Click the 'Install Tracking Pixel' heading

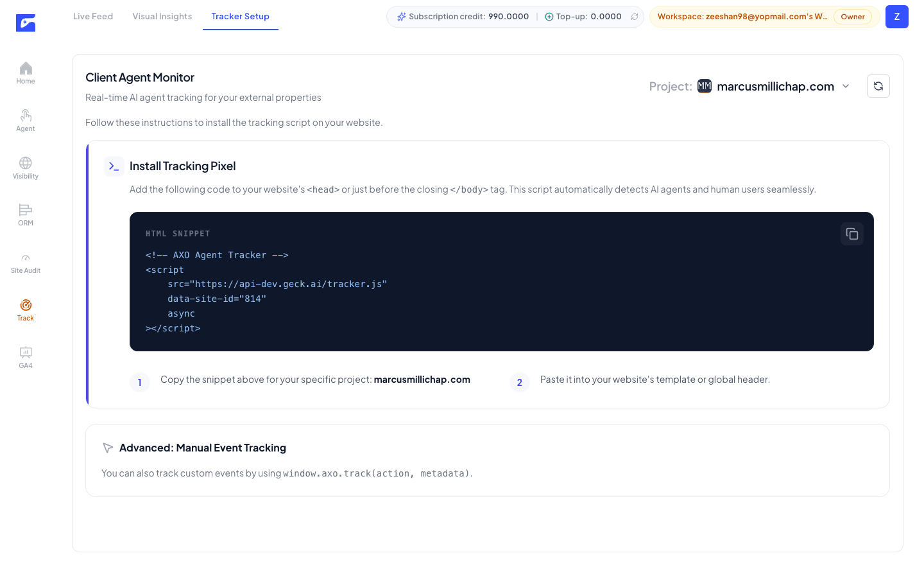[x=183, y=166]
